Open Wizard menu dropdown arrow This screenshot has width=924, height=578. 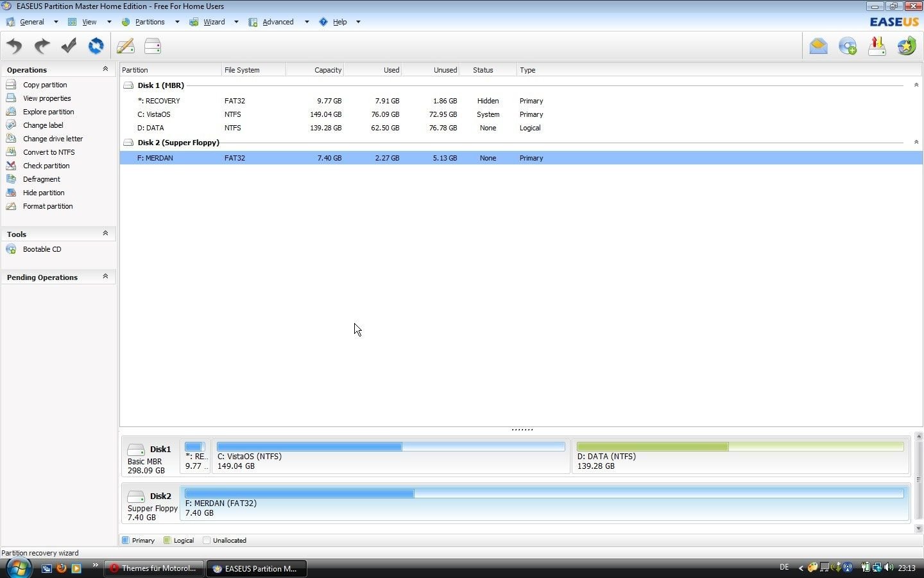pos(236,22)
